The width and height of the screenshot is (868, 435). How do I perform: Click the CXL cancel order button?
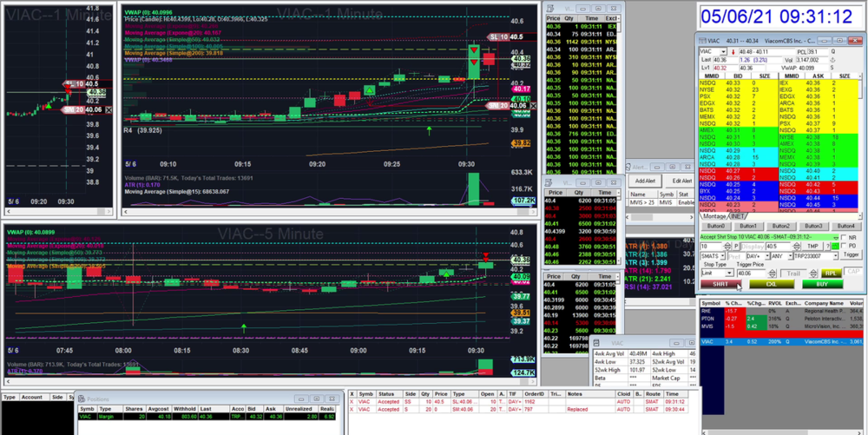tap(772, 284)
